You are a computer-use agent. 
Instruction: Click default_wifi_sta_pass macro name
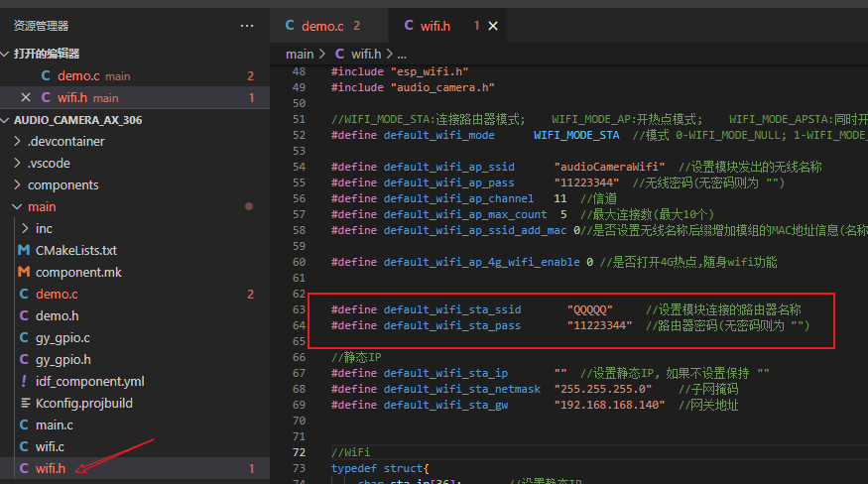(x=452, y=325)
